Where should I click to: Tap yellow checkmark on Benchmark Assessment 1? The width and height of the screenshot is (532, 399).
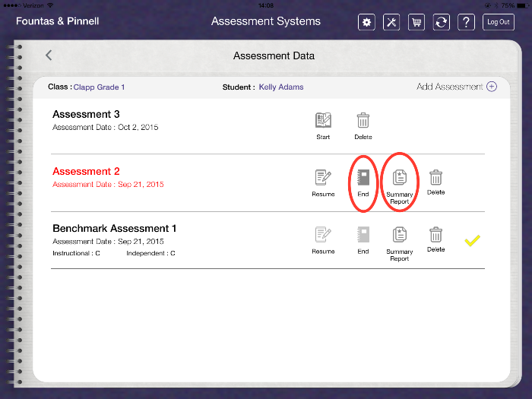pos(472,240)
